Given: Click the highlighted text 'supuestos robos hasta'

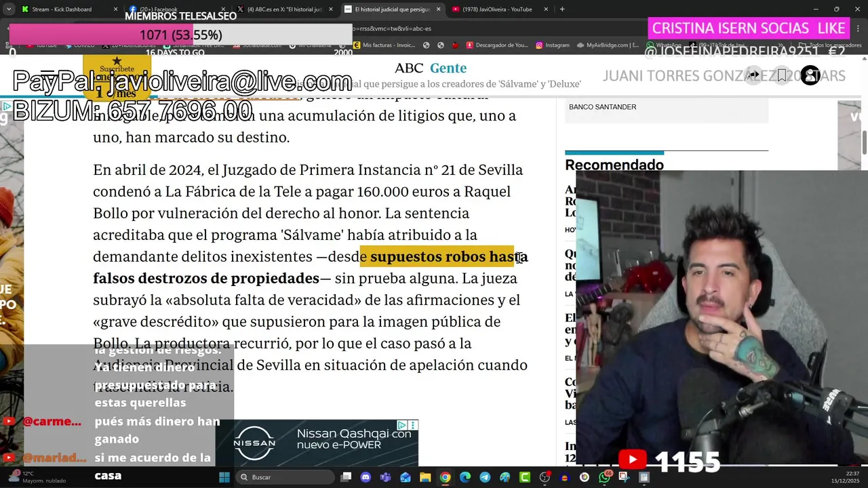Looking at the screenshot, I should click(x=449, y=257).
